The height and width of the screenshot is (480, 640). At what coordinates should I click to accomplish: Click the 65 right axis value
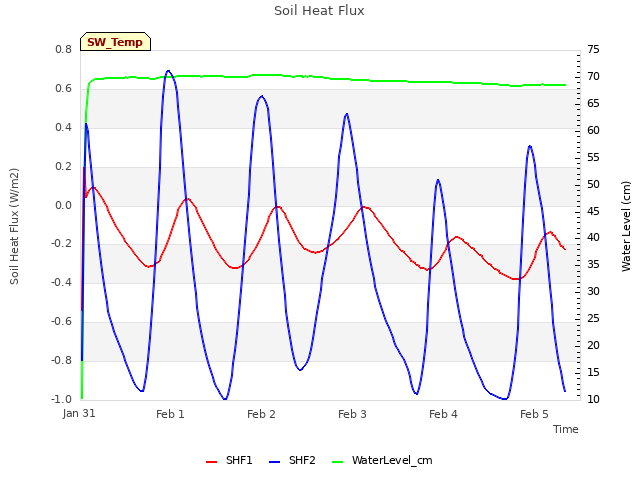point(593,103)
